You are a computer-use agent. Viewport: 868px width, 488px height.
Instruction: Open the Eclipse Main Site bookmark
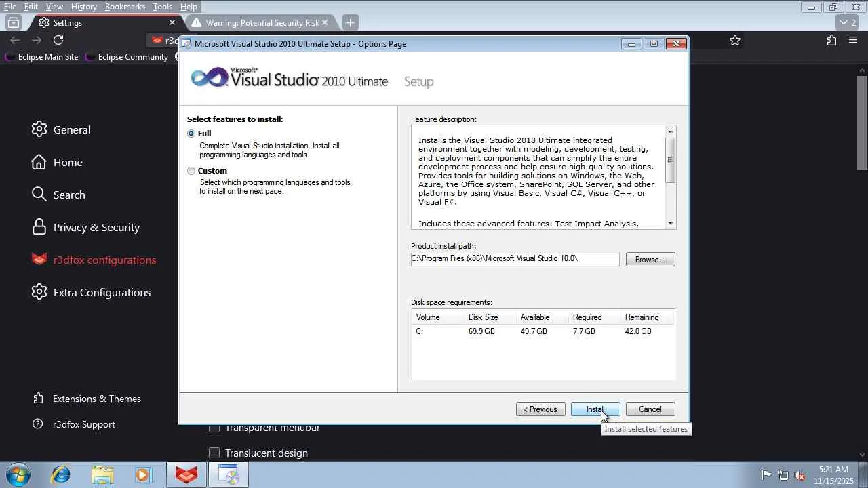pyautogui.click(x=41, y=57)
